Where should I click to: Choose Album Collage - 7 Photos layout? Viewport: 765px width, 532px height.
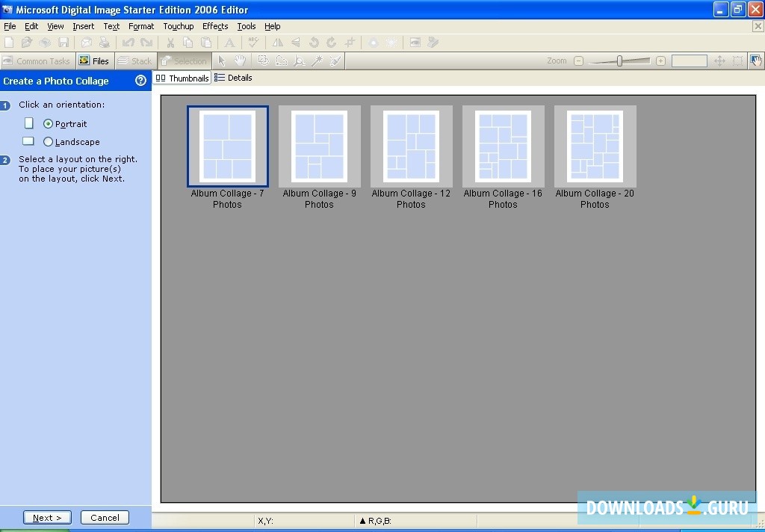point(227,157)
